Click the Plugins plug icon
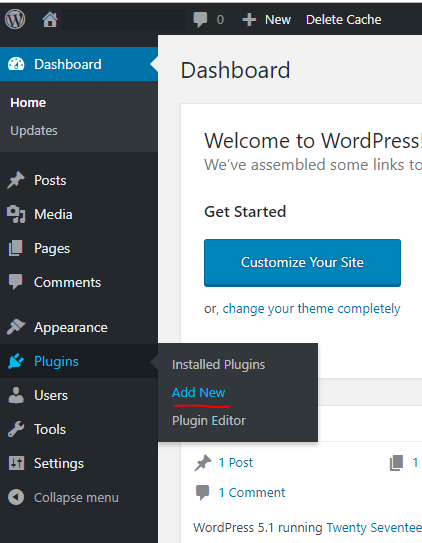Image resolution: width=422 pixels, height=543 pixels. click(16, 361)
